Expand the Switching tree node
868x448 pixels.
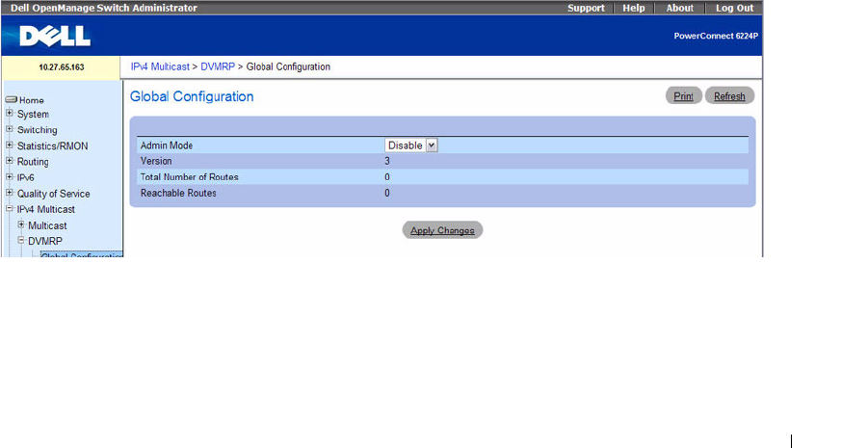click(10, 129)
